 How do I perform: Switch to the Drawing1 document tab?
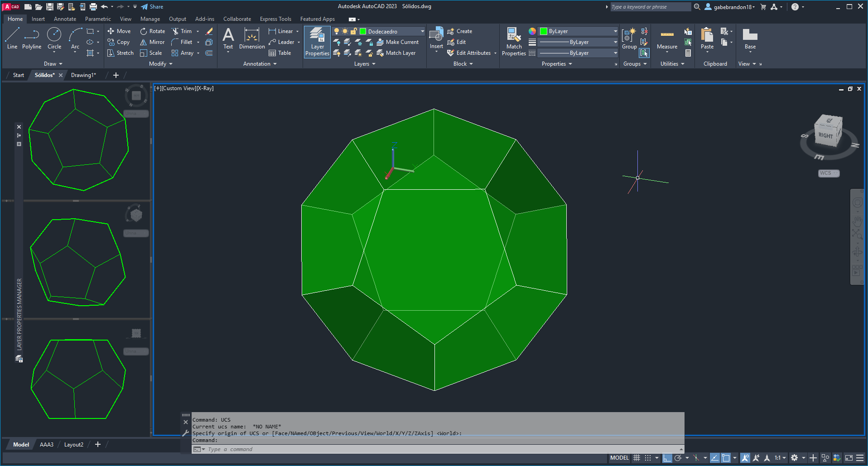point(83,75)
